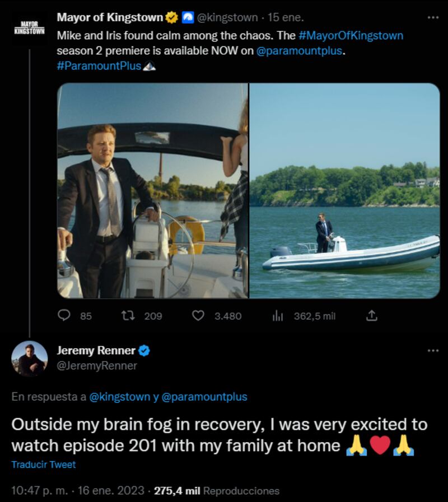Retweet the Mayor of Kingstown tweet
This screenshot has width=448, height=502.
pyautogui.click(x=128, y=316)
